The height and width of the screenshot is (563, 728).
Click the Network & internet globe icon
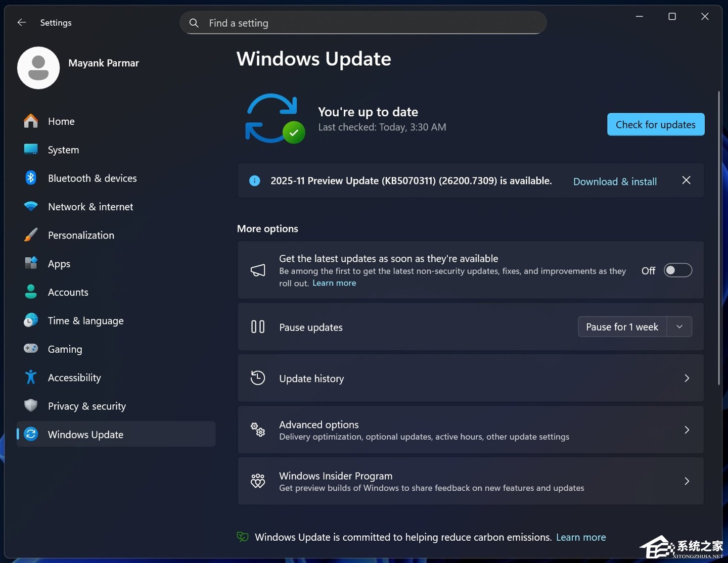(x=30, y=206)
